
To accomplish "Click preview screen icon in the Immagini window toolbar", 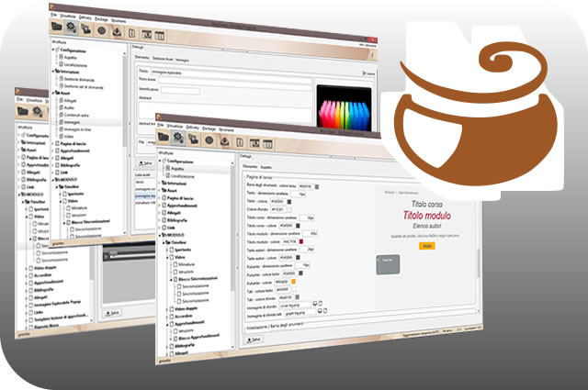I will click(x=147, y=35).
